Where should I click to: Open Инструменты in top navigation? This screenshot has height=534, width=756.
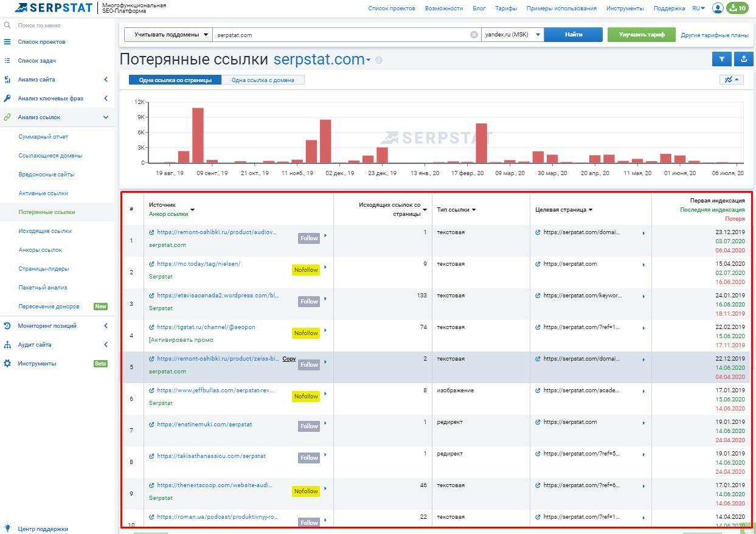tap(625, 9)
